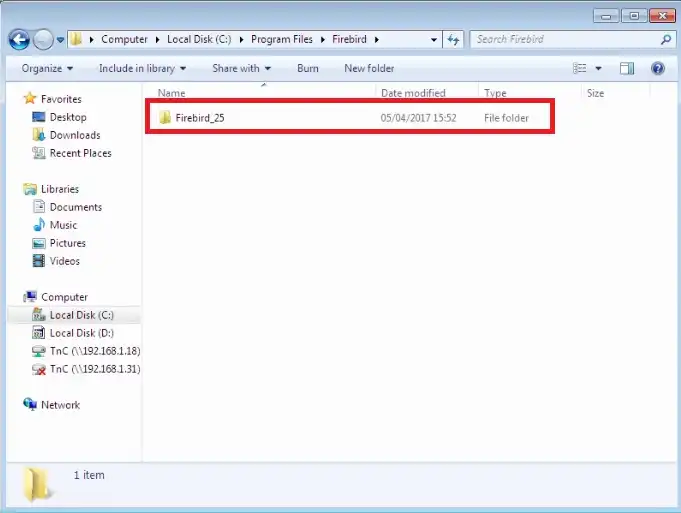Toggle the preview pane
The width and height of the screenshot is (681, 513).
pyautogui.click(x=627, y=68)
